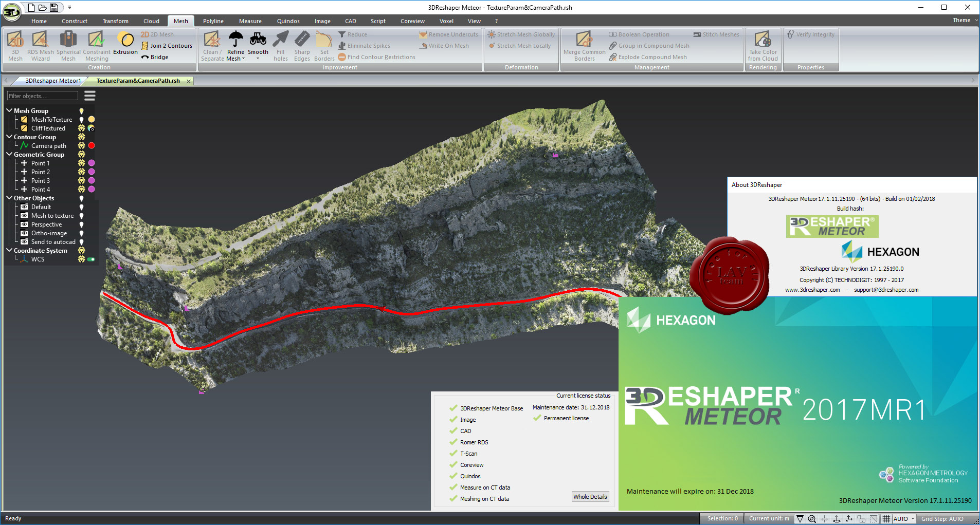Click the save icon in title bar
The image size is (980, 525).
tap(54, 7)
